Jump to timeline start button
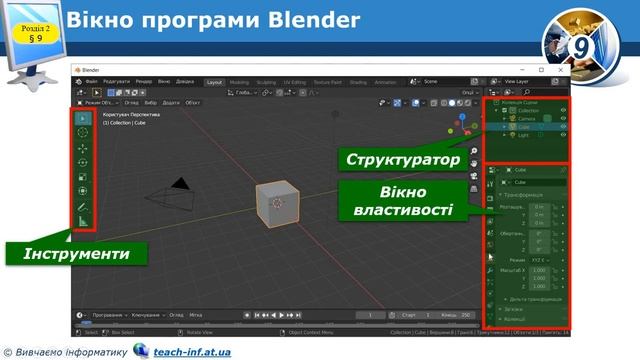Viewport: 640px width, 360px height. tap(257, 315)
